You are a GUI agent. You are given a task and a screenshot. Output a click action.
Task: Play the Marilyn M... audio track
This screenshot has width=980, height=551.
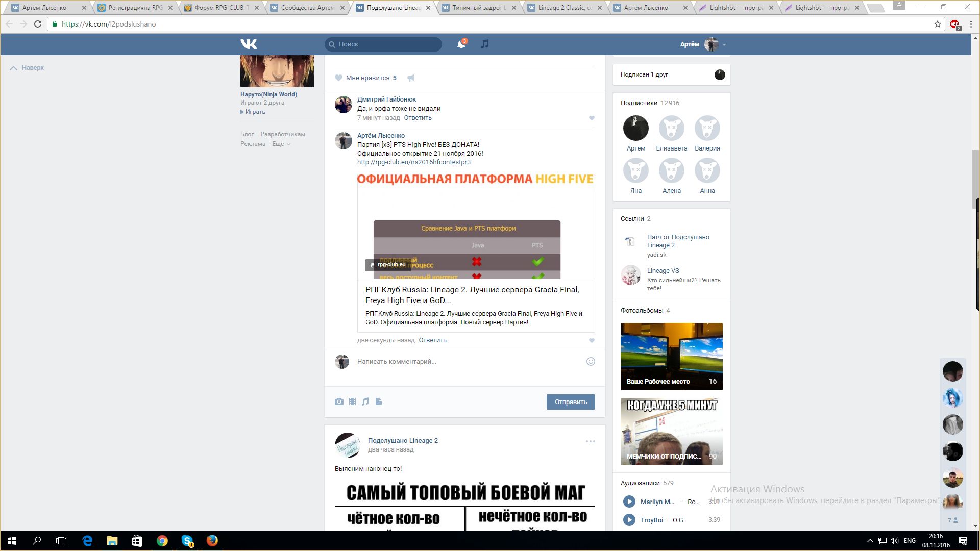(x=629, y=502)
